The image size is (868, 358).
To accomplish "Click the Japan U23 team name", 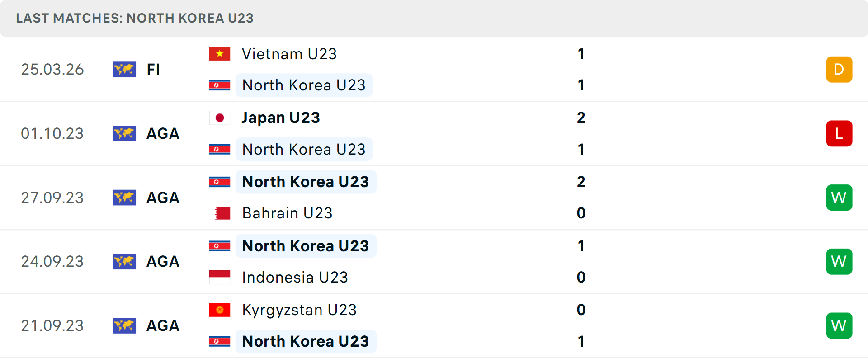I will click(x=281, y=118).
